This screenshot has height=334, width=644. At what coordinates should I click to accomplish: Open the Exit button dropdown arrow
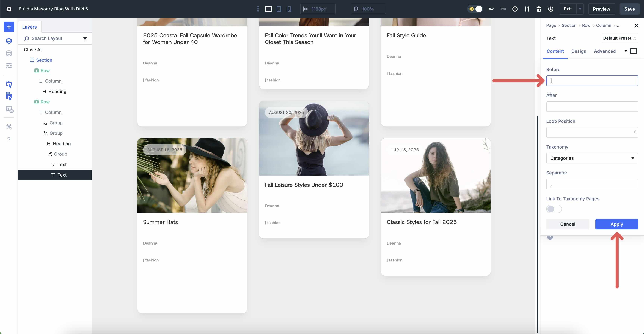[580, 9]
